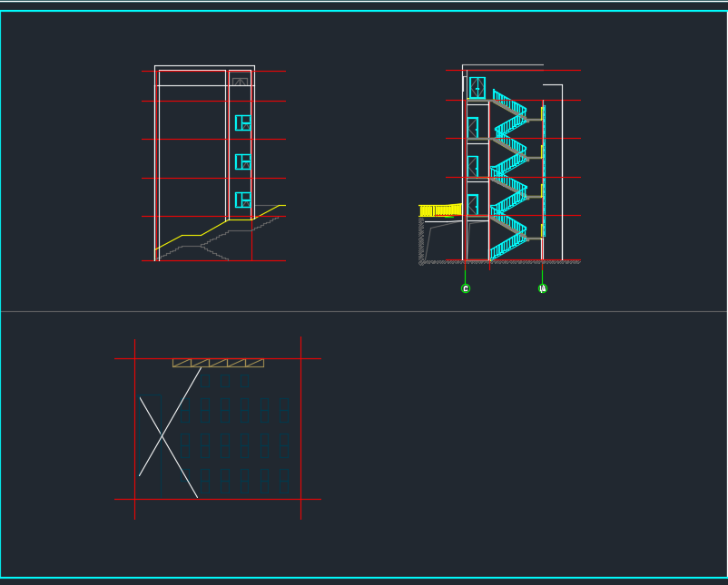
Task: Select the small gray roof window in the elevation
Action: pyautogui.click(x=240, y=82)
